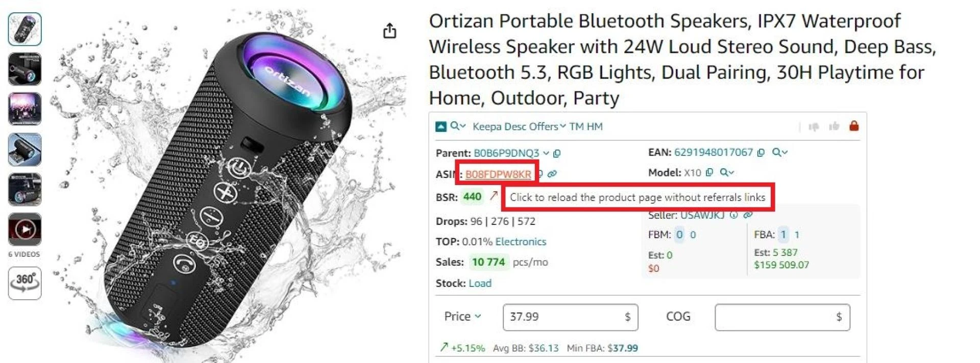Click the Load link to fetch stock data

coord(480,283)
